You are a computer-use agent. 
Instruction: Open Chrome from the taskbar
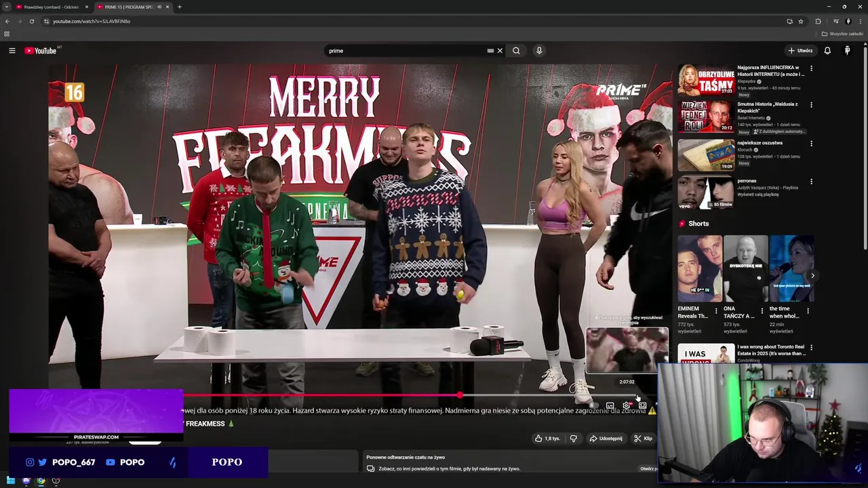[41, 481]
